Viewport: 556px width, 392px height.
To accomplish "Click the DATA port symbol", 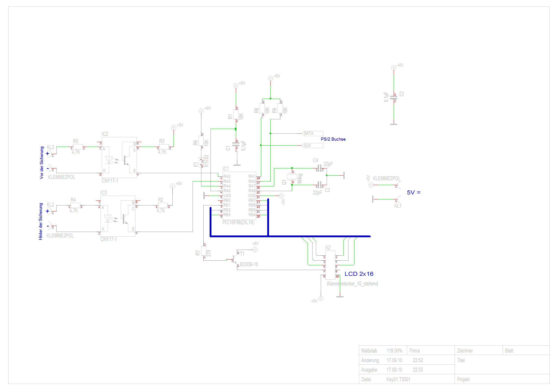I will (312, 133).
